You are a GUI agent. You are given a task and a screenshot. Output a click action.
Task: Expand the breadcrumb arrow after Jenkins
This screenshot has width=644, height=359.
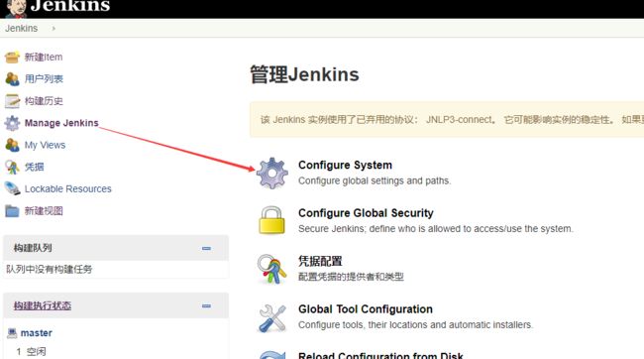tap(54, 29)
